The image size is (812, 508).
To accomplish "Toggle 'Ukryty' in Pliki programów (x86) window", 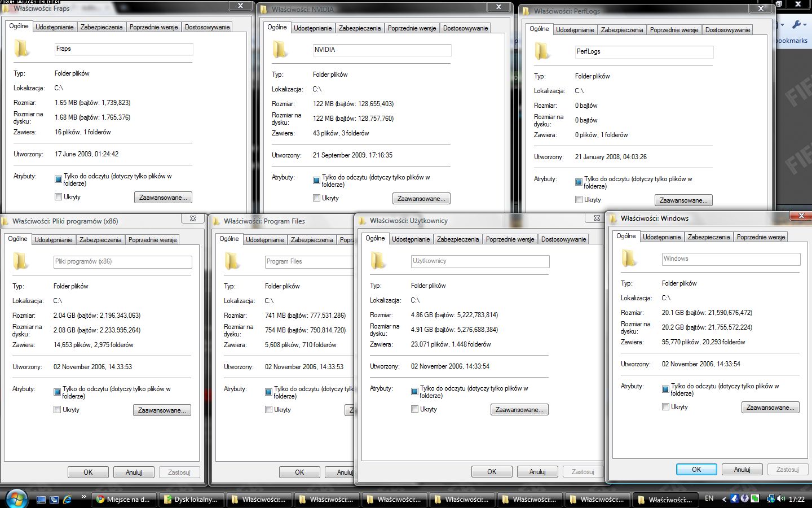I will tap(57, 410).
